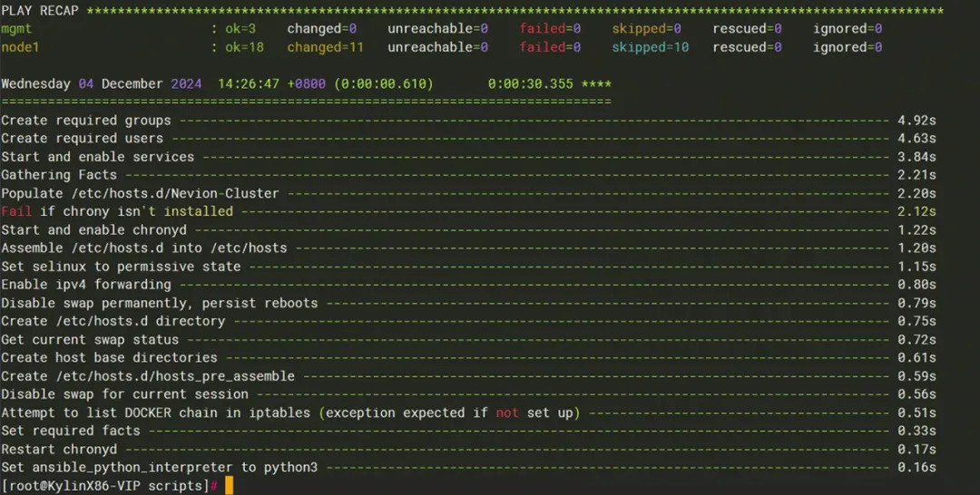Click 'Set selinux to permissive state' line

[468, 266]
